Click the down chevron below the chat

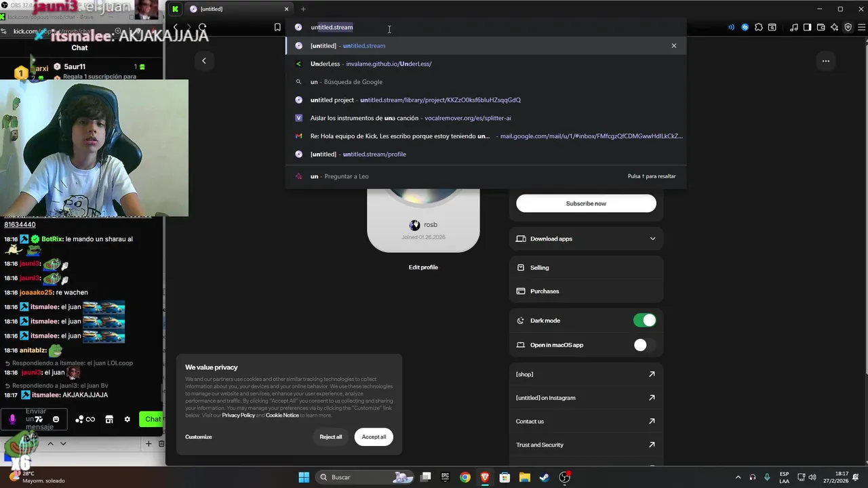(63, 444)
